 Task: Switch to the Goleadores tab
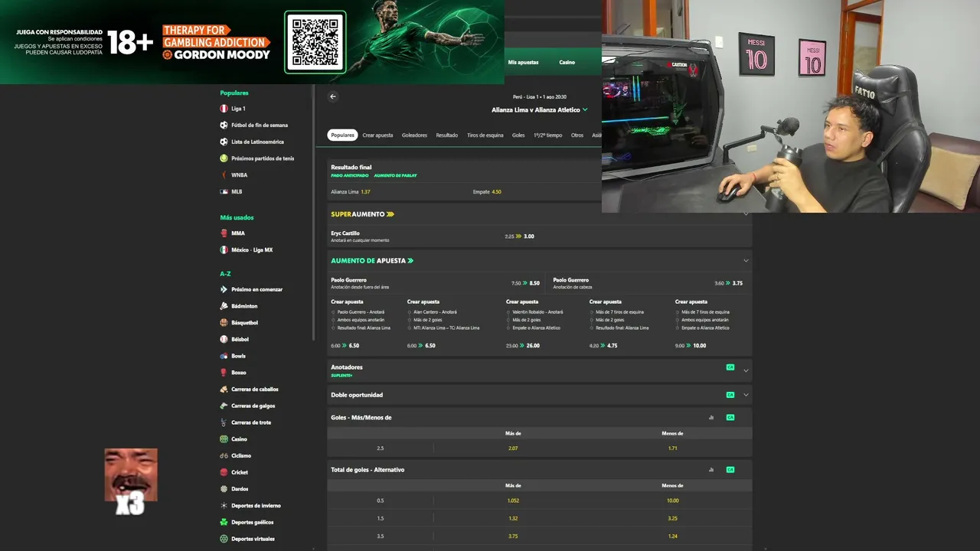click(414, 135)
